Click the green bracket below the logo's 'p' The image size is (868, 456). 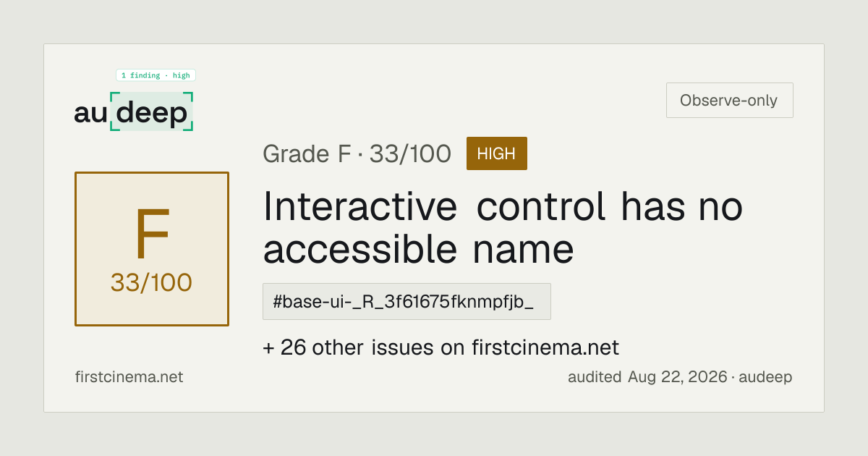point(189,127)
